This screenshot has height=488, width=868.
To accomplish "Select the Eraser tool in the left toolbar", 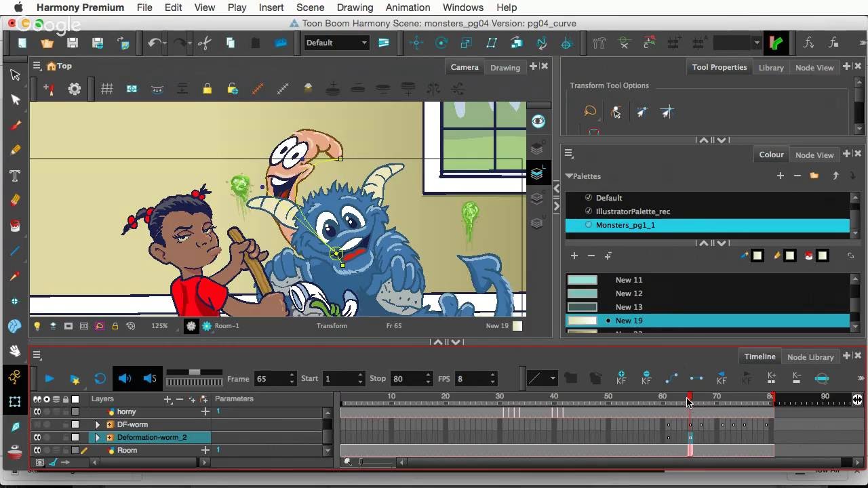I will pyautogui.click(x=15, y=201).
